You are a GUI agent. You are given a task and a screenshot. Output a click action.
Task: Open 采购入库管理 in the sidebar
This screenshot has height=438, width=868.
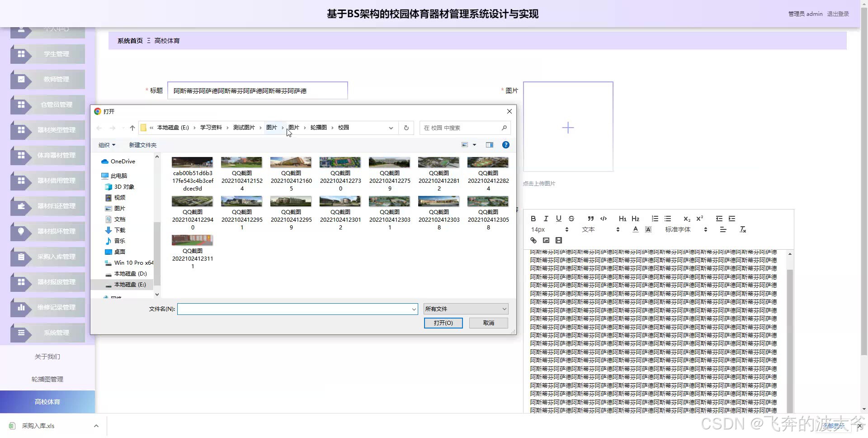[x=47, y=257]
